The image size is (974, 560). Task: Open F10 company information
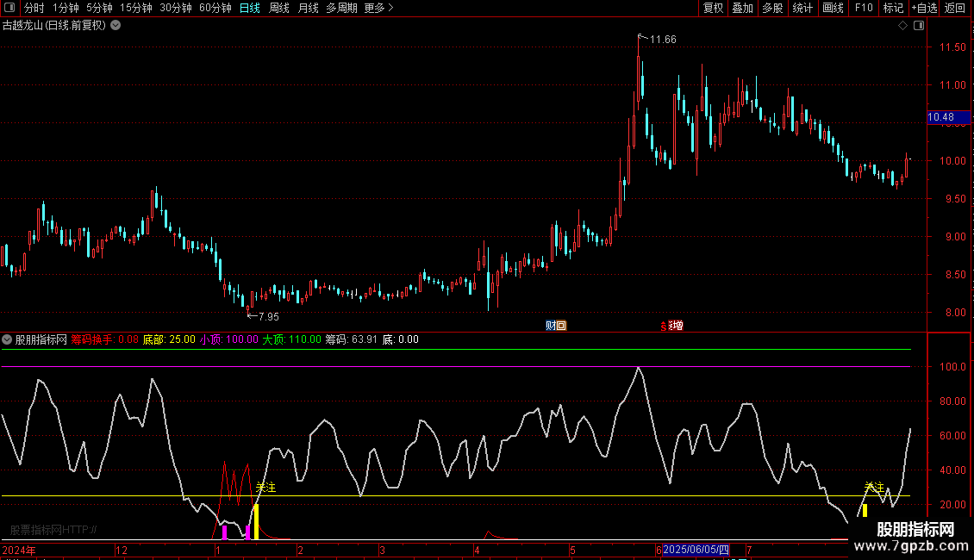click(x=864, y=8)
